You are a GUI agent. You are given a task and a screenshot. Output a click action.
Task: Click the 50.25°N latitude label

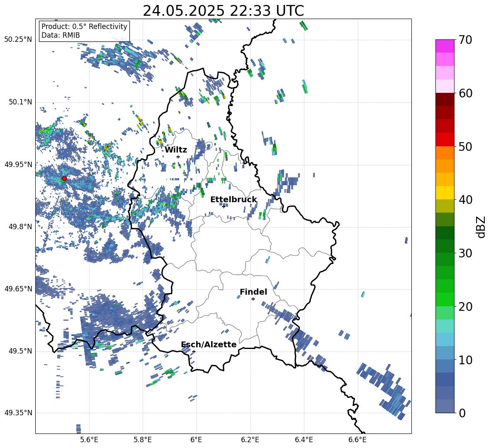tap(18, 40)
